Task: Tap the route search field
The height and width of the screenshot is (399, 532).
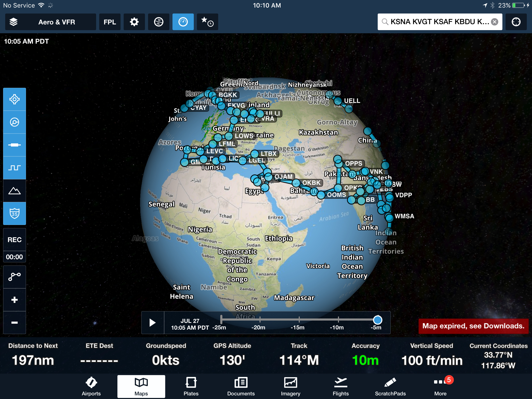Action: [440, 22]
